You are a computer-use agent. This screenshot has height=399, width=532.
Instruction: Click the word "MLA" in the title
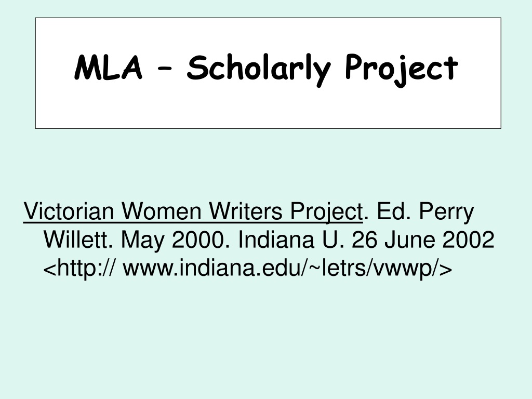point(108,68)
